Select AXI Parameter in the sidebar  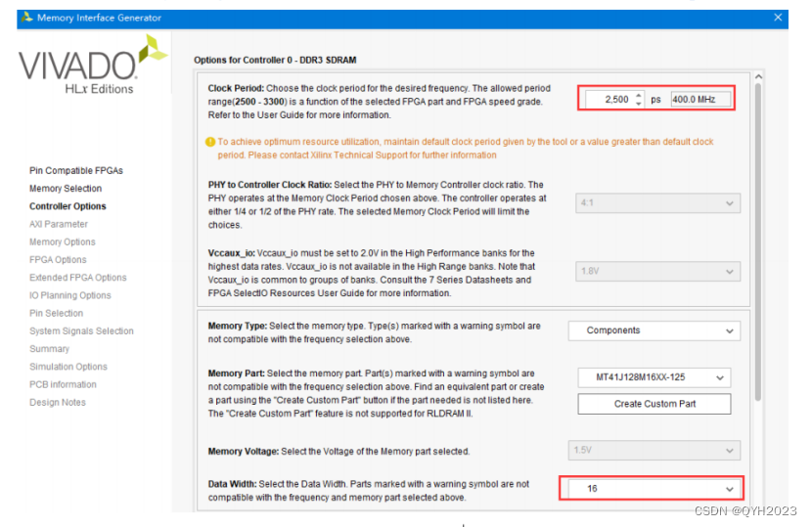[x=59, y=224]
